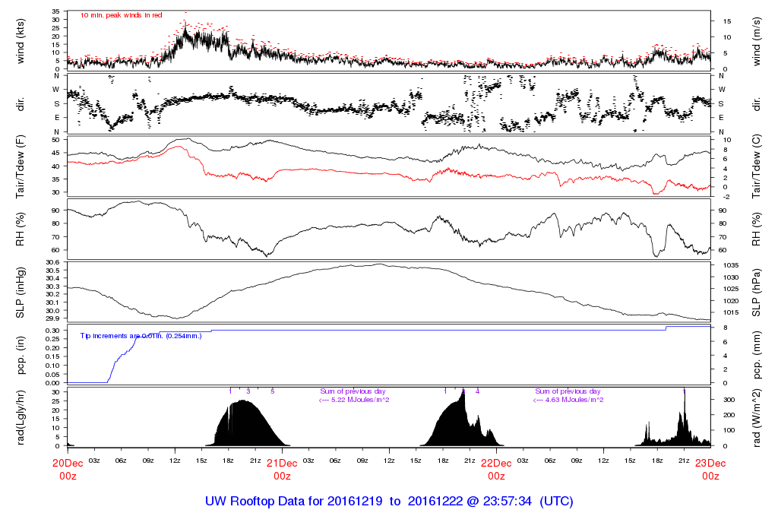This screenshot has height=532, width=778.
Task: Click the "pcp. (in)" axis label
Action: (x=21, y=356)
